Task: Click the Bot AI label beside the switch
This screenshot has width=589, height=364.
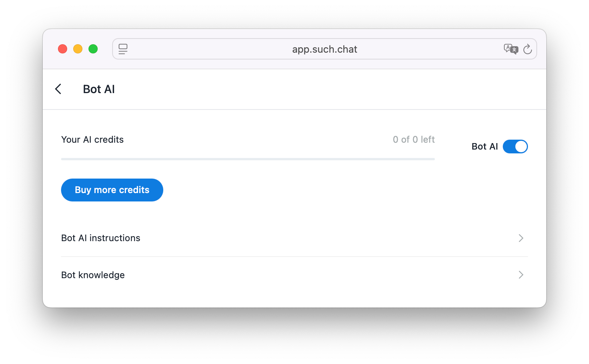Action: 484,147
